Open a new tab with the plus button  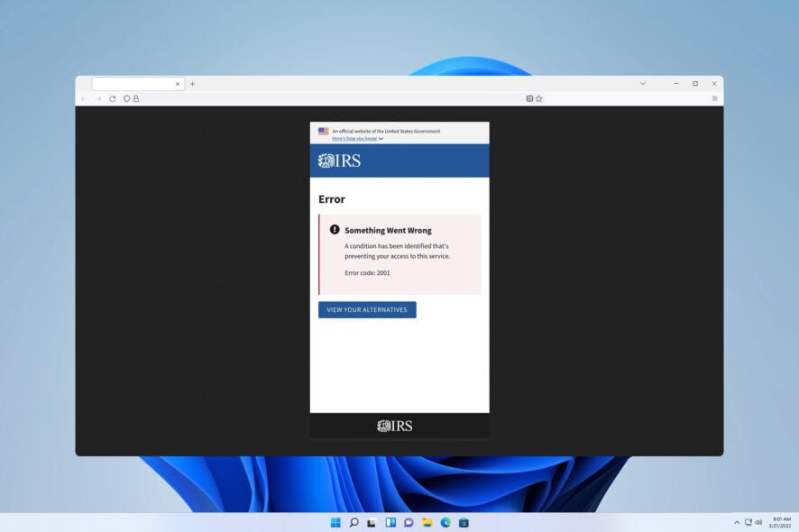point(193,84)
